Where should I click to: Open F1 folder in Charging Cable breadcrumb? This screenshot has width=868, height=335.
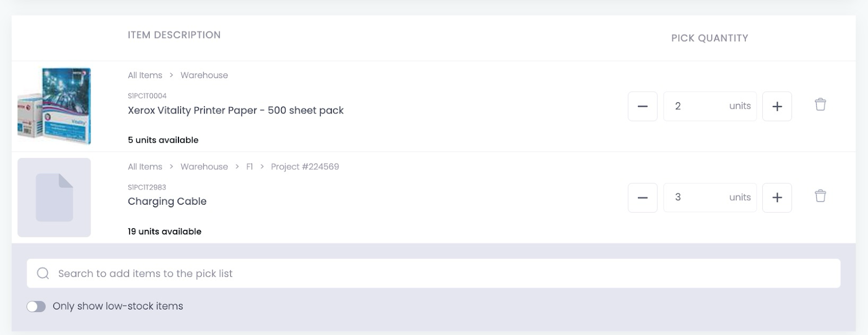click(x=250, y=166)
